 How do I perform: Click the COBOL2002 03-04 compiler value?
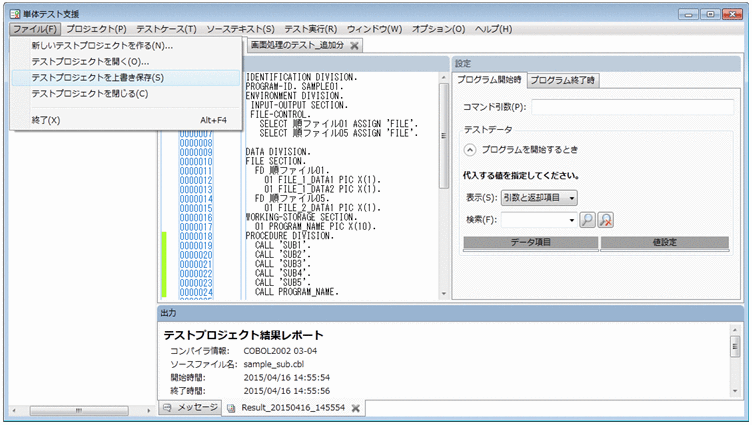click(280, 351)
